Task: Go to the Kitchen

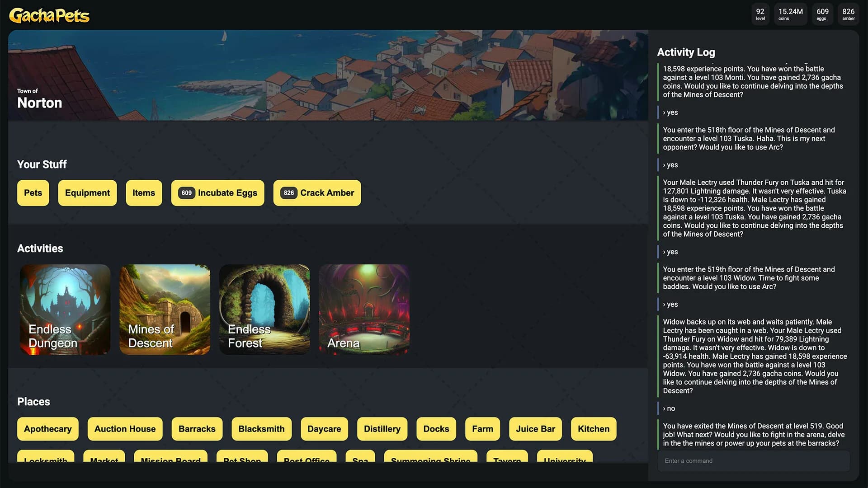Action: coord(594,429)
